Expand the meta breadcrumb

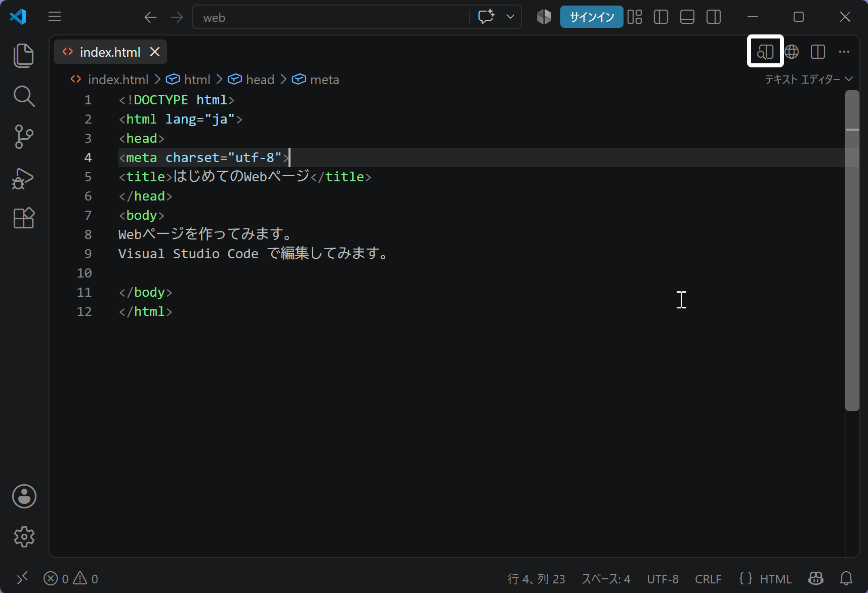316,80
